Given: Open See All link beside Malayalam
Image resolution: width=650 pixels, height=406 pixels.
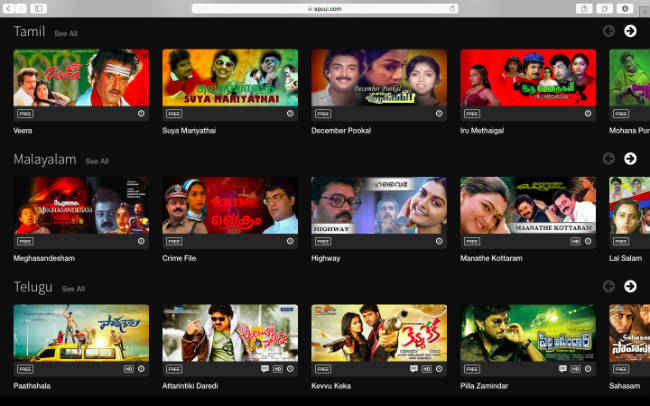Looking at the screenshot, I should click(97, 161).
